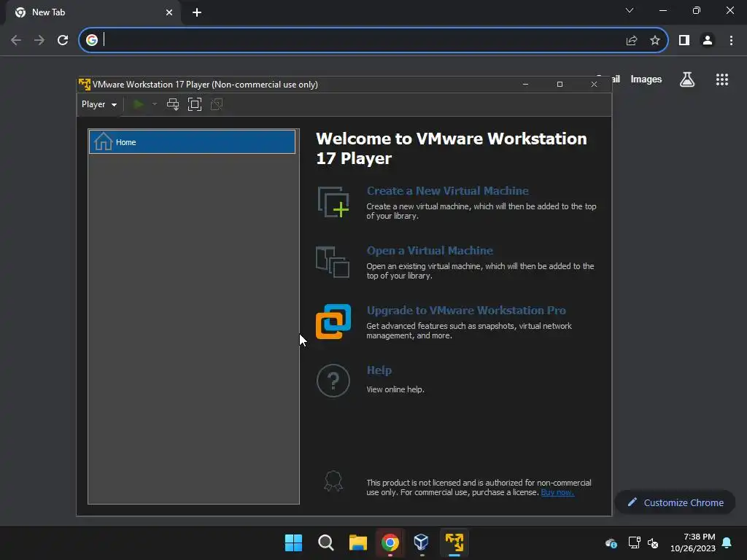Open Chrome tab search chevron
This screenshot has height=560, width=747.
[x=630, y=10]
